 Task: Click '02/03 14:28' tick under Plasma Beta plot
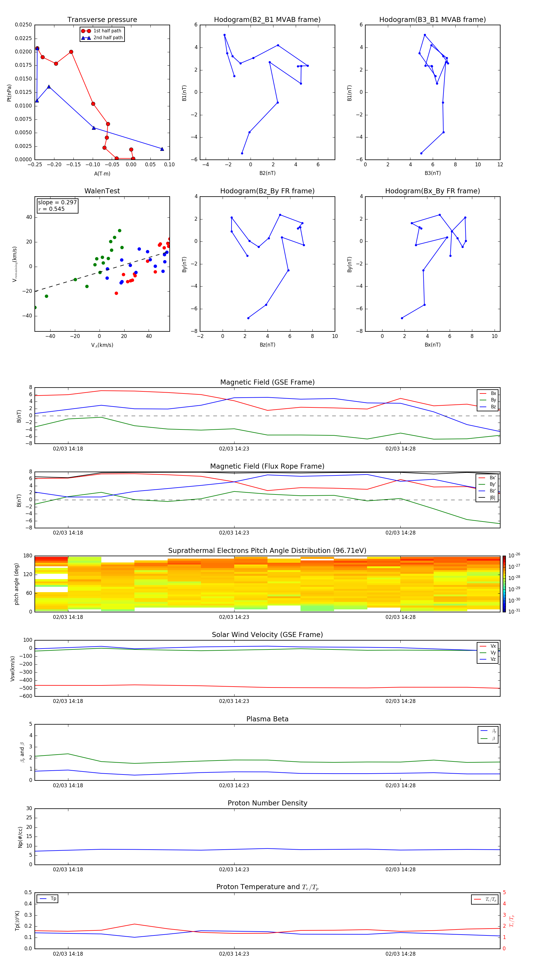[401, 785]
